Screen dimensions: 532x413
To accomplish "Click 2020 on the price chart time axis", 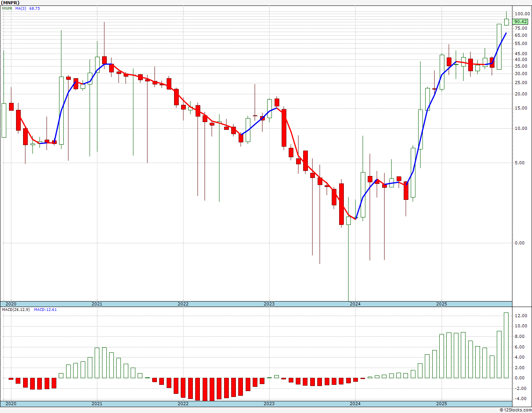I will [11, 304].
